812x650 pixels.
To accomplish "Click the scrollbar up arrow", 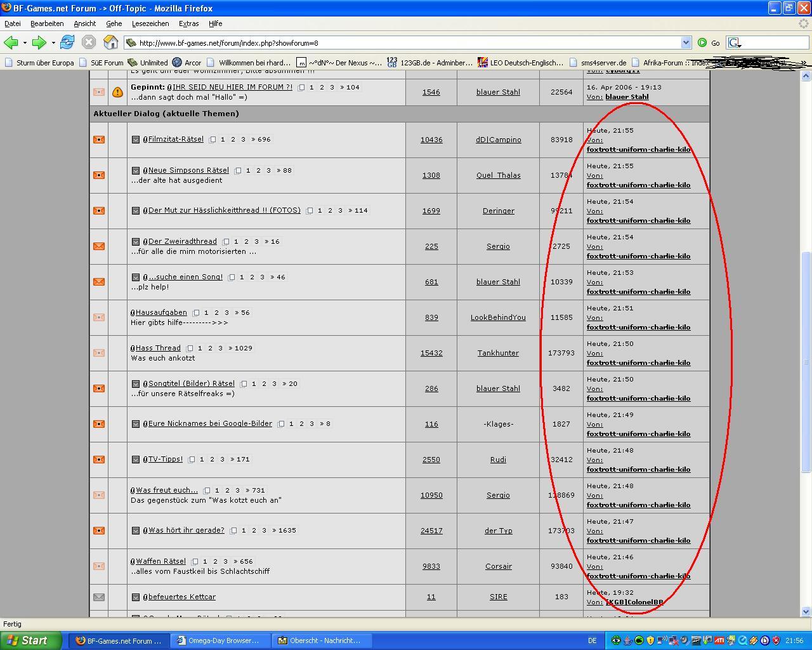I will [806, 76].
